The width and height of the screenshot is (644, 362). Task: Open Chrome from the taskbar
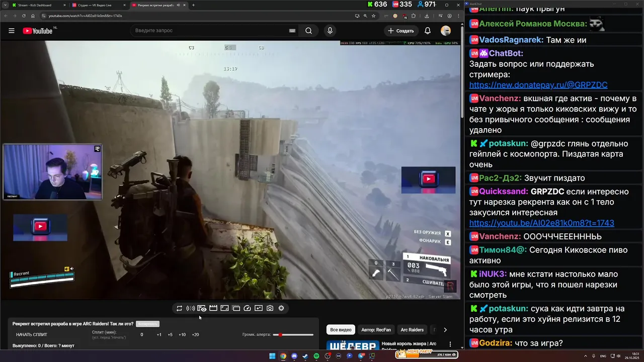coord(283,356)
